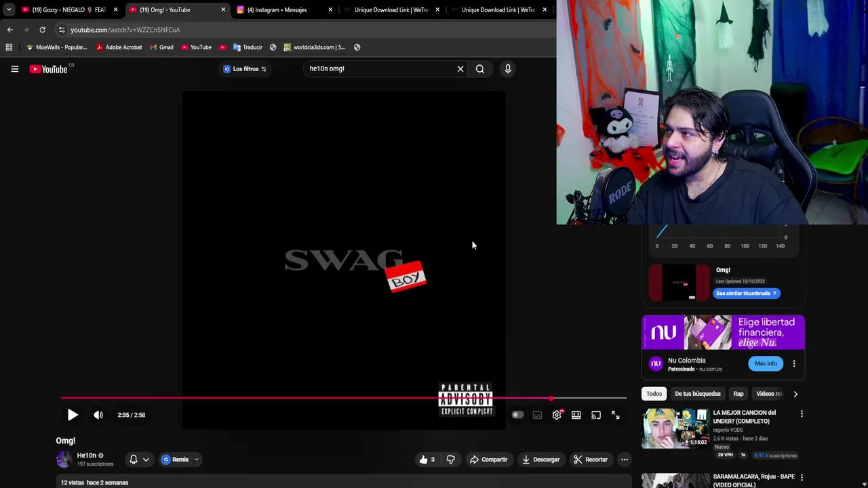This screenshot has height=488, width=868.
Task: Open Traducir bookmark
Action: pyautogui.click(x=248, y=47)
